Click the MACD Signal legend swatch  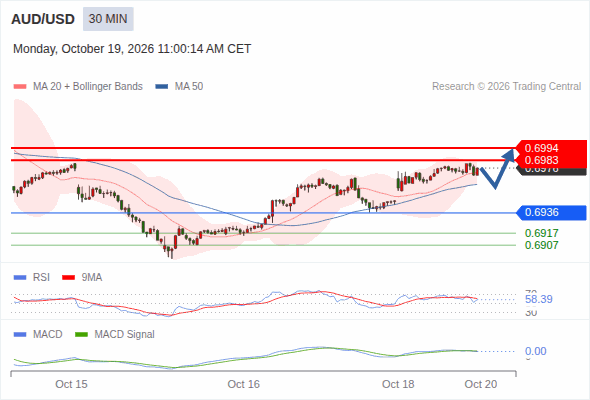click(81, 335)
